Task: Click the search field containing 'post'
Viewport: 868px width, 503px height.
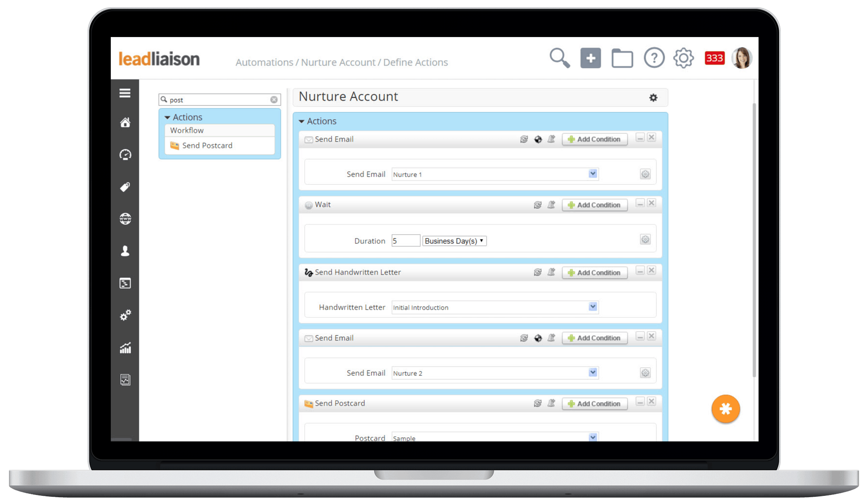Action: (219, 100)
